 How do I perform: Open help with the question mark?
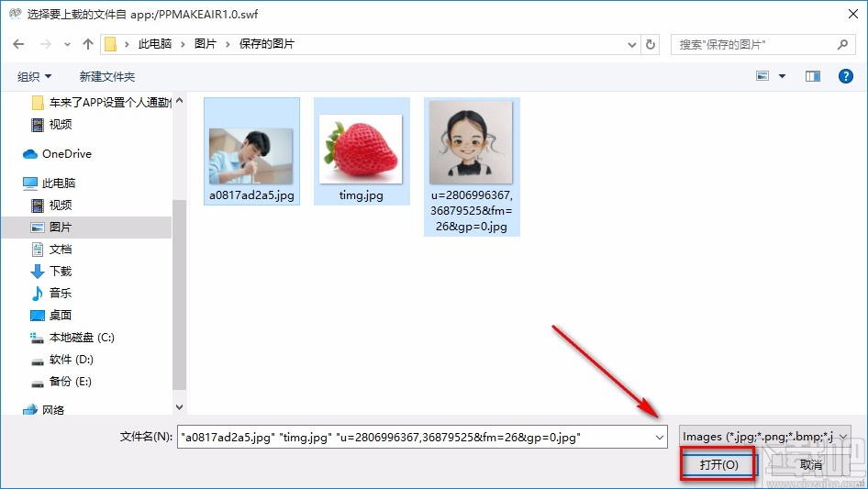[x=845, y=76]
